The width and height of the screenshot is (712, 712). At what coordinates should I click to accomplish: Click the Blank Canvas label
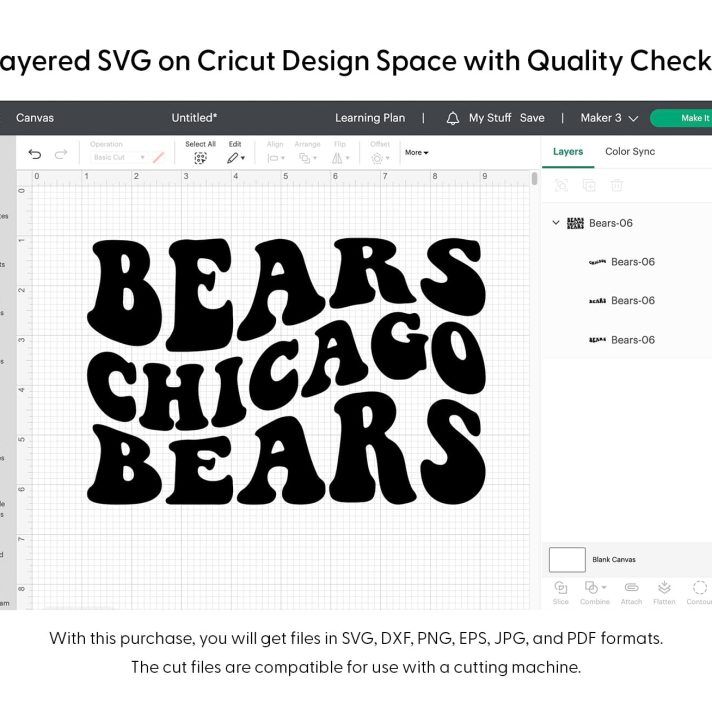(x=613, y=559)
